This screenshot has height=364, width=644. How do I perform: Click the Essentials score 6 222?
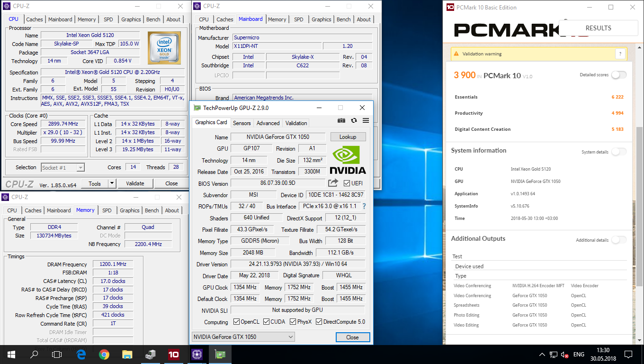point(617,97)
